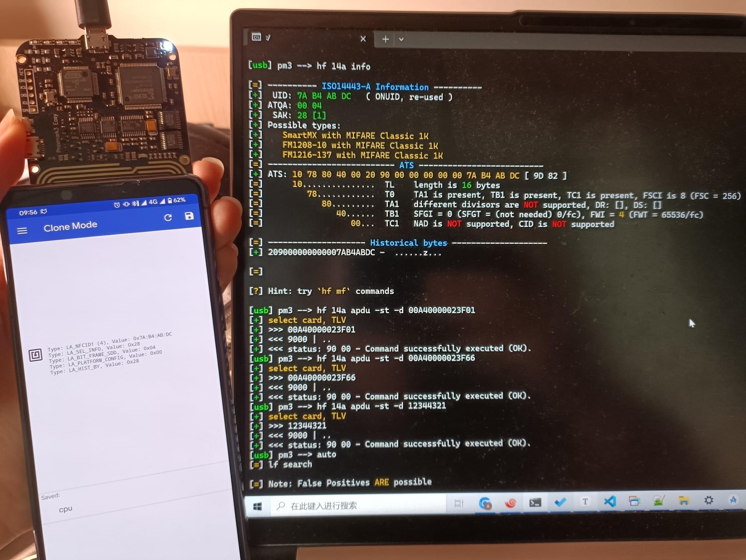Open Settings via the taskbar gear icon
Screen dimensions: 746x560
(x=709, y=501)
